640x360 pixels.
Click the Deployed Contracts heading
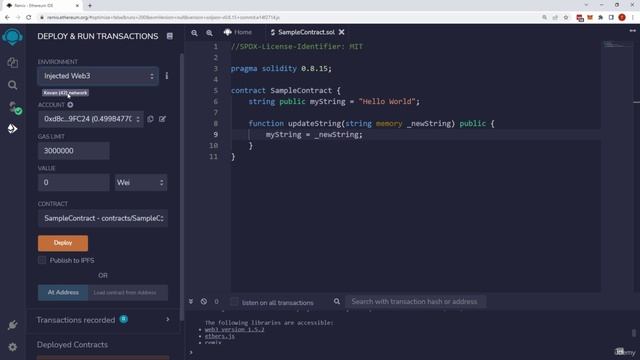click(72, 345)
